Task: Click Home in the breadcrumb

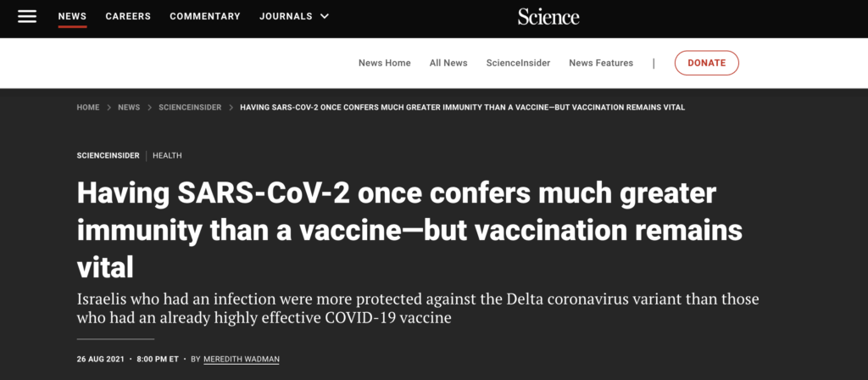Action: pyautogui.click(x=88, y=108)
